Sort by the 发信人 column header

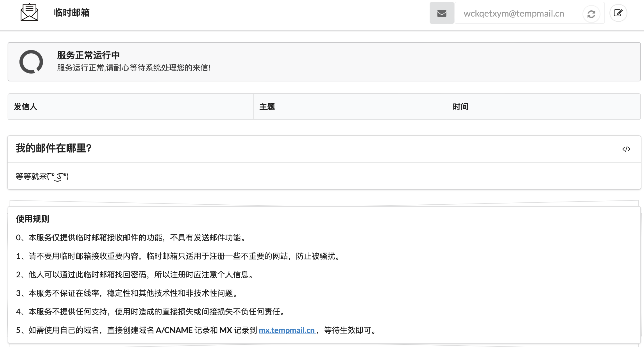click(26, 107)
